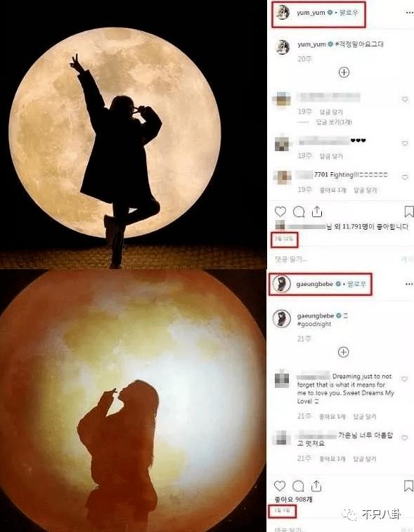The image size is (414, 532).
Task: Open the comment icon on gaeungbebe post
Action: pyautogui.click(x=298, y=486)
